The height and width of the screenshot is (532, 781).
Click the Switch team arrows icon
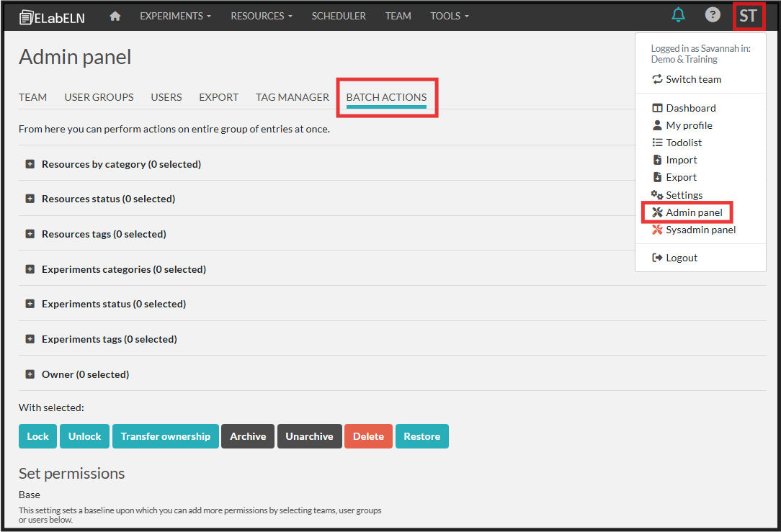[657, 79]
